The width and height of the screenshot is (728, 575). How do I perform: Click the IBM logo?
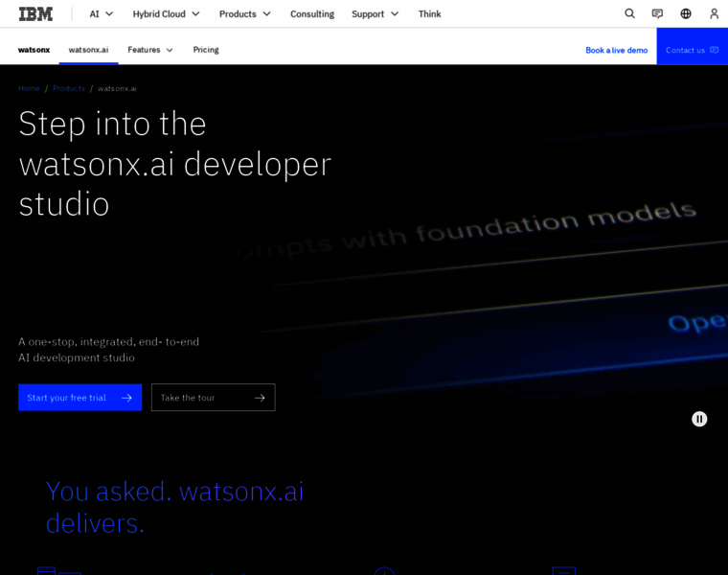[35, 14]
